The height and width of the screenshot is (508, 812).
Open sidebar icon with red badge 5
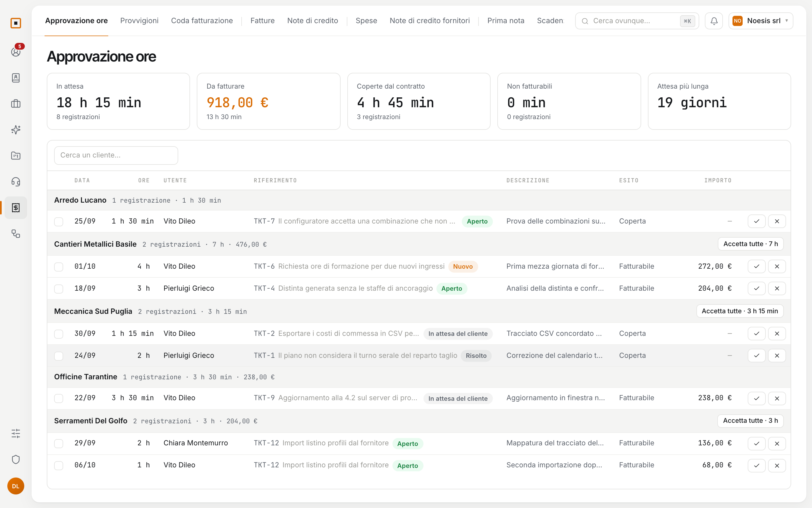16,52
